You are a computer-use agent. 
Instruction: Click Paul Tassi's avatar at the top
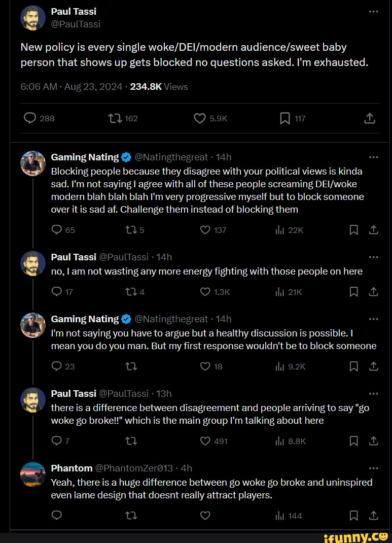point(32,18)
